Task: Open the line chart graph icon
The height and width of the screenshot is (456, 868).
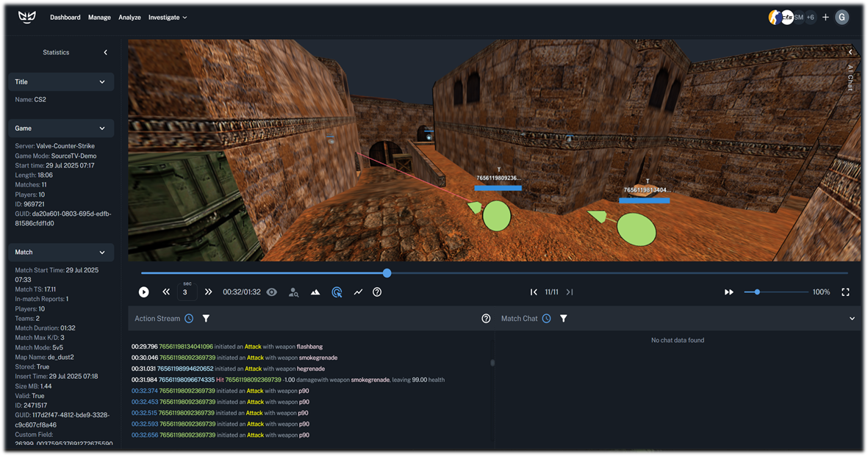Action: point(358,292)
